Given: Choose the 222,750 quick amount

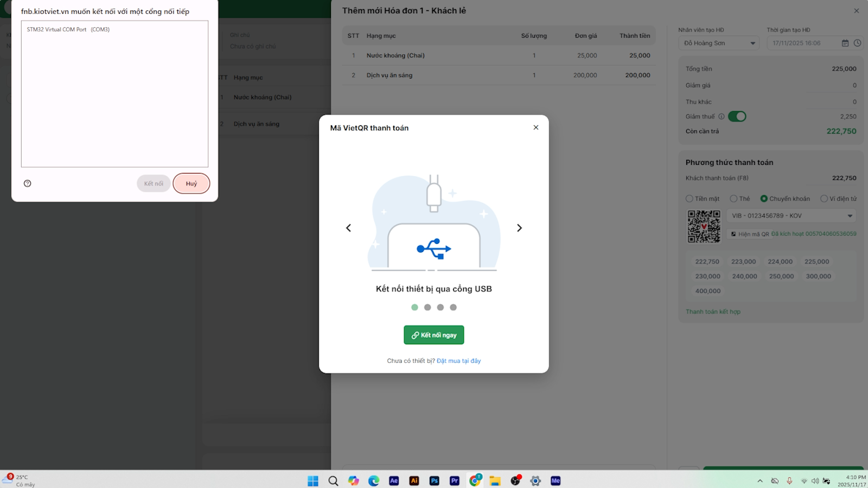Looking at the screenshot, I should [707, 261].
